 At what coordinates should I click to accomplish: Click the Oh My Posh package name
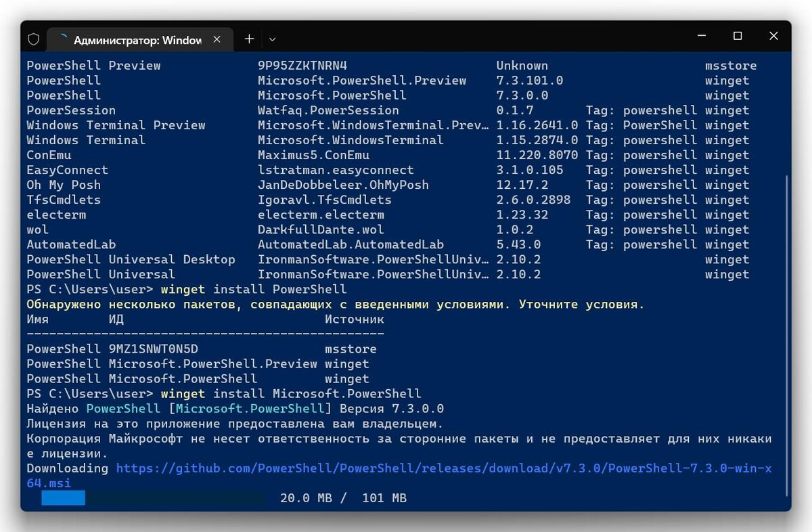point(64,185)
